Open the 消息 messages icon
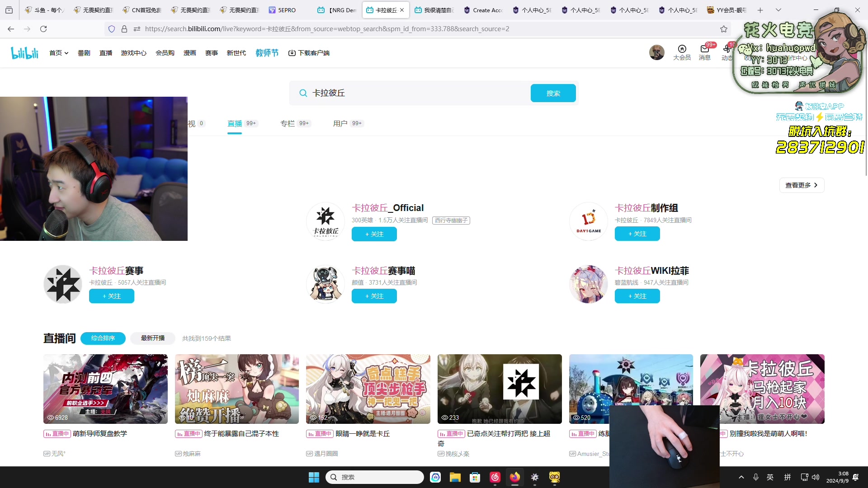 coord(704,52)
